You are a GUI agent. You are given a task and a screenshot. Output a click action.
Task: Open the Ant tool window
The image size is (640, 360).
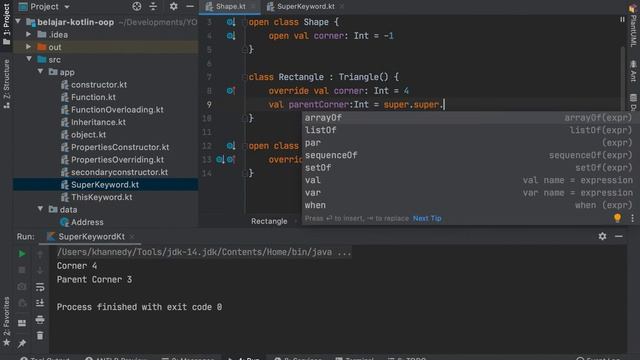pos(633,72)
